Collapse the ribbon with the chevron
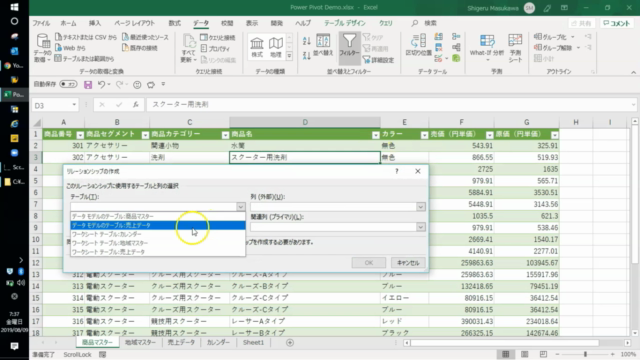The width and height of the screenshot is (640, 360). coord(633,72)
